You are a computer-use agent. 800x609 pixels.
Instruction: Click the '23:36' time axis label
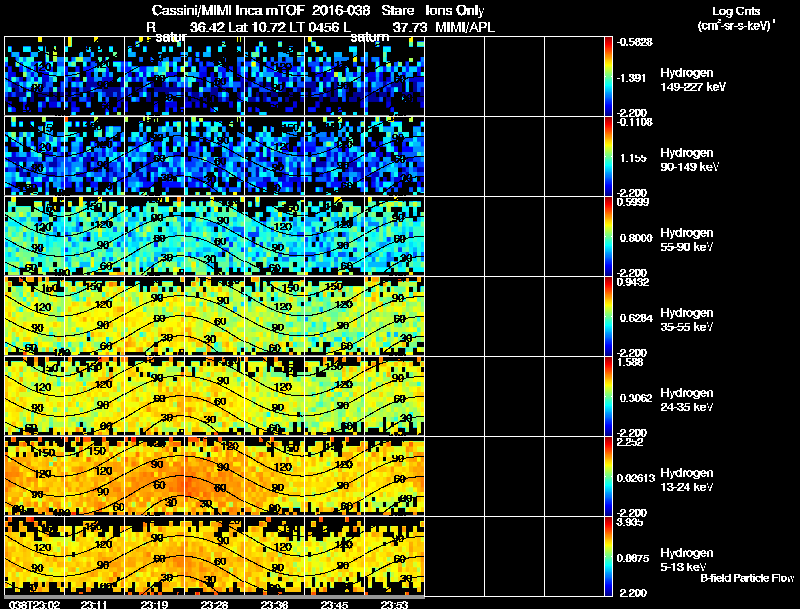[274, 604]
